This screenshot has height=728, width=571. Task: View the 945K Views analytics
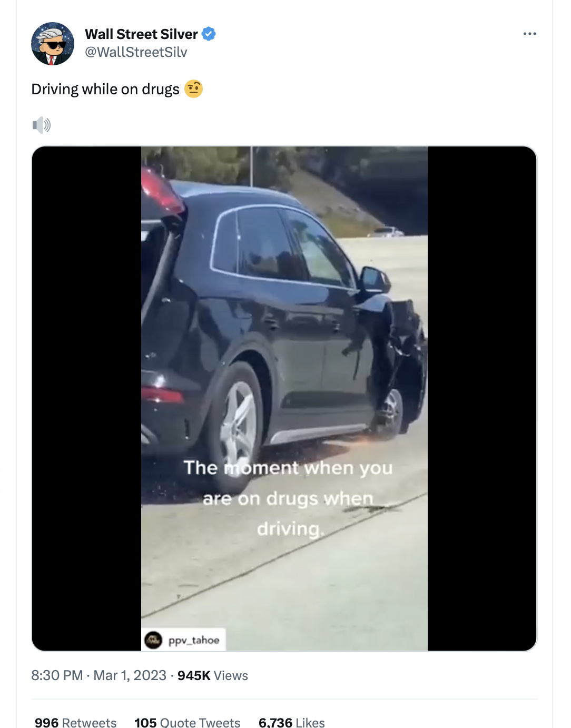click(213, 675)
